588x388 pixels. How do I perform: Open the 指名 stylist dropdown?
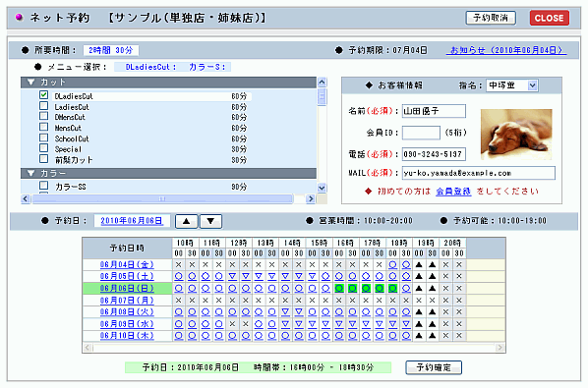pyautogui.click(x=512, y=85)
